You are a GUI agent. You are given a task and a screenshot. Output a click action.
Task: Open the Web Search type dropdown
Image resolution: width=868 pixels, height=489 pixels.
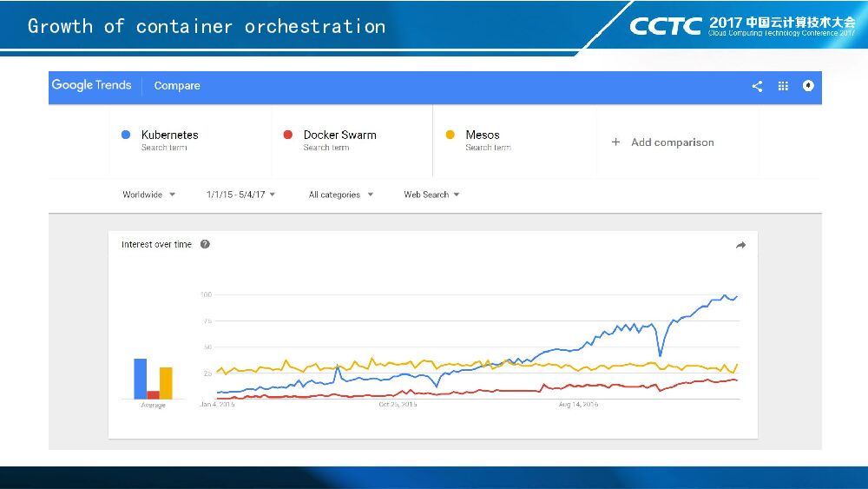pos(431,195)
